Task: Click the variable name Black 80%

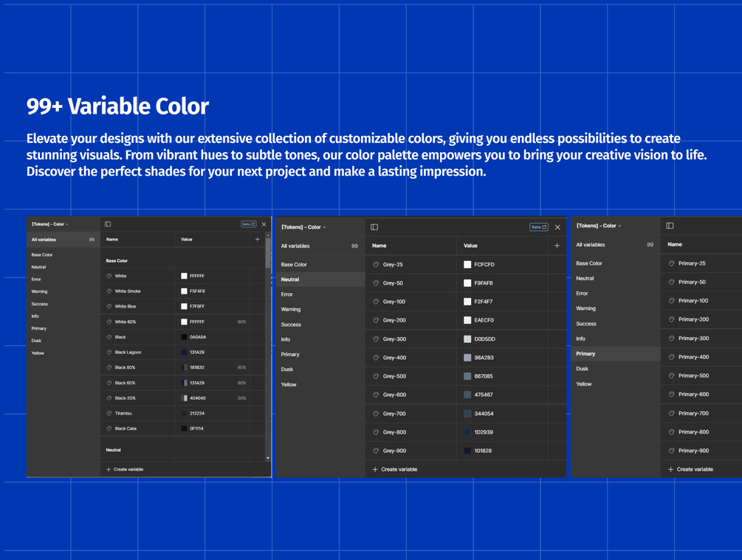Action: click(125, 367)
